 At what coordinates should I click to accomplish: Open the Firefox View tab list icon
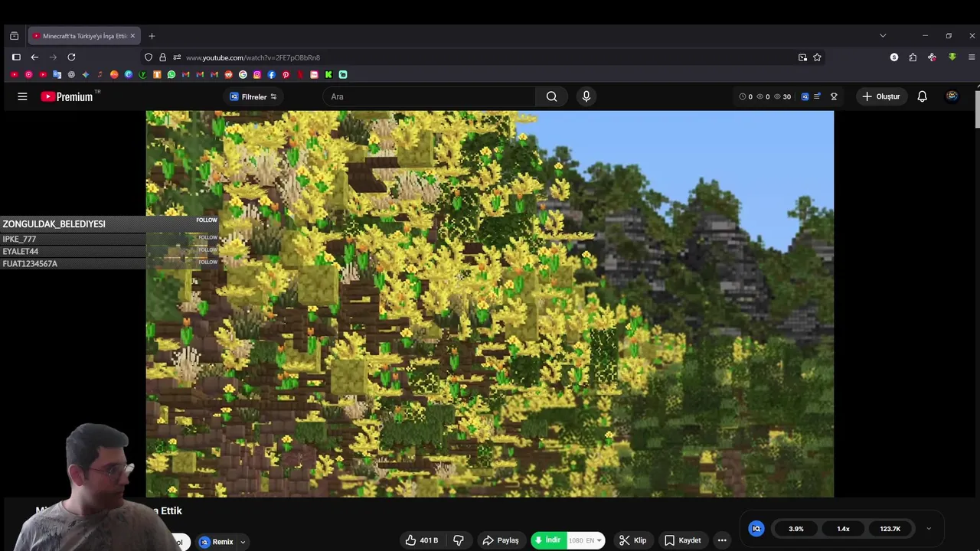[x=14, y=36]
